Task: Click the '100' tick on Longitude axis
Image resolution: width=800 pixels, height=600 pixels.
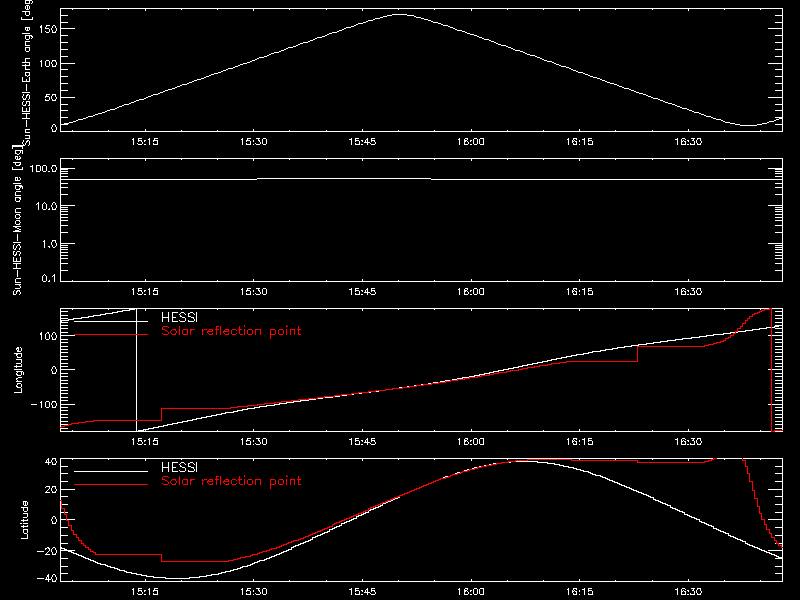Action: 48,336
